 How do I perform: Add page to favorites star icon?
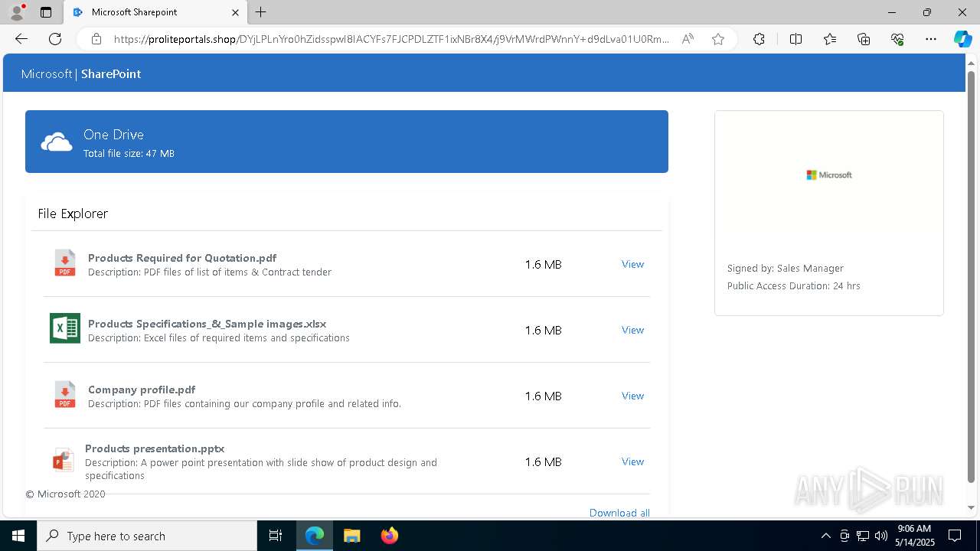pyautogui.click(x=718, y=39)
